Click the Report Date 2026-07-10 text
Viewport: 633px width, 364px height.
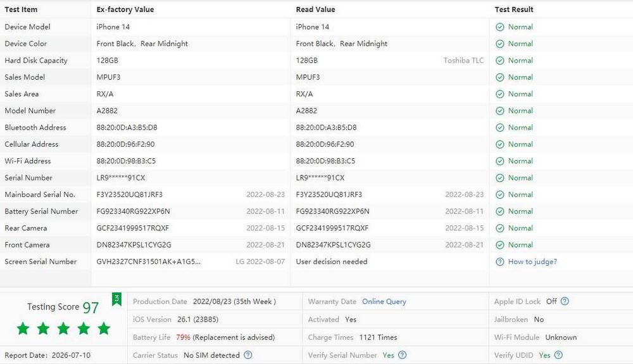(47, 355)
